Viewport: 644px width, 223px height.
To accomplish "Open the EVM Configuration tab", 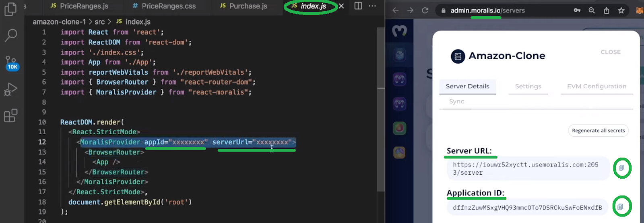I will [x=597, y=86].
